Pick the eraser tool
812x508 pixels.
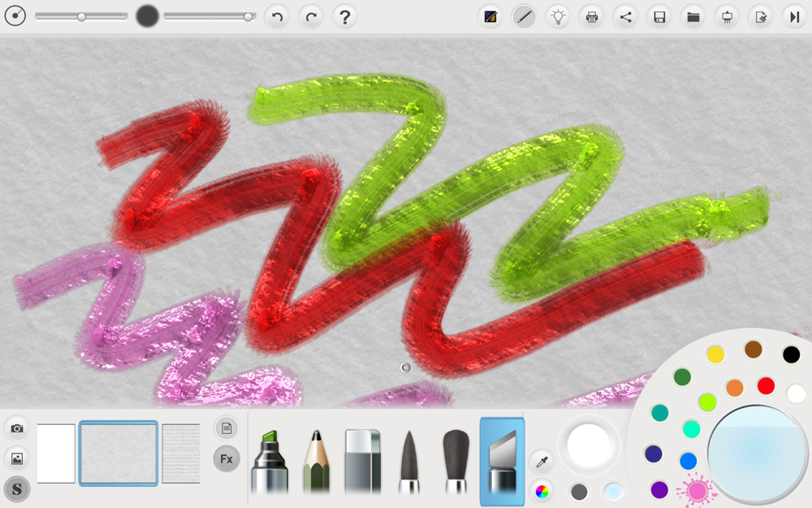(362, 462)
